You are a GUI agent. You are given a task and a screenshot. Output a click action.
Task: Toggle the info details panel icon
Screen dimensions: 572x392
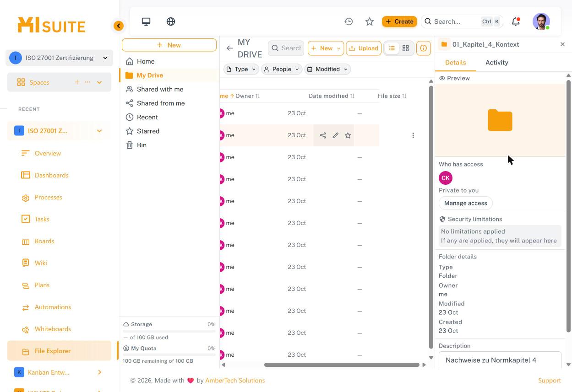coord(424,48)
